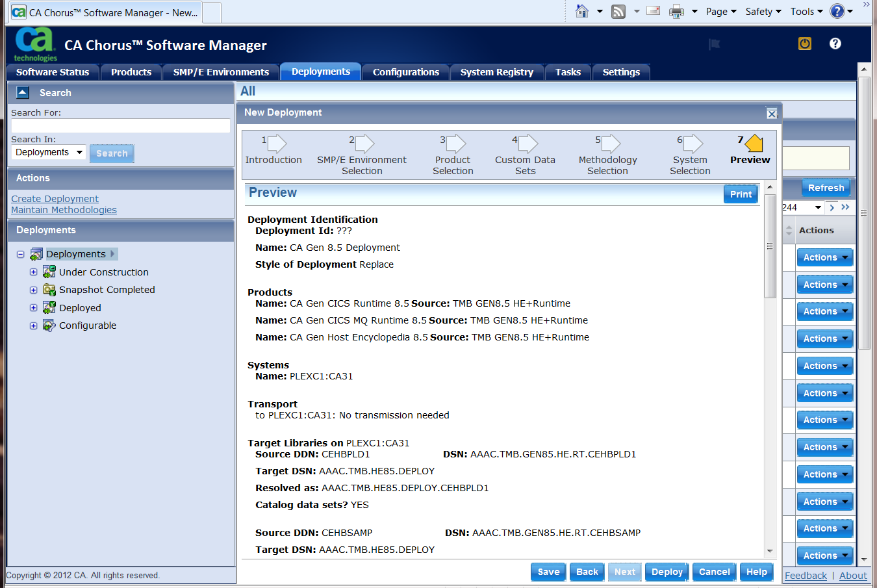Go to wizard step 6 System Selection

[690, 155]
